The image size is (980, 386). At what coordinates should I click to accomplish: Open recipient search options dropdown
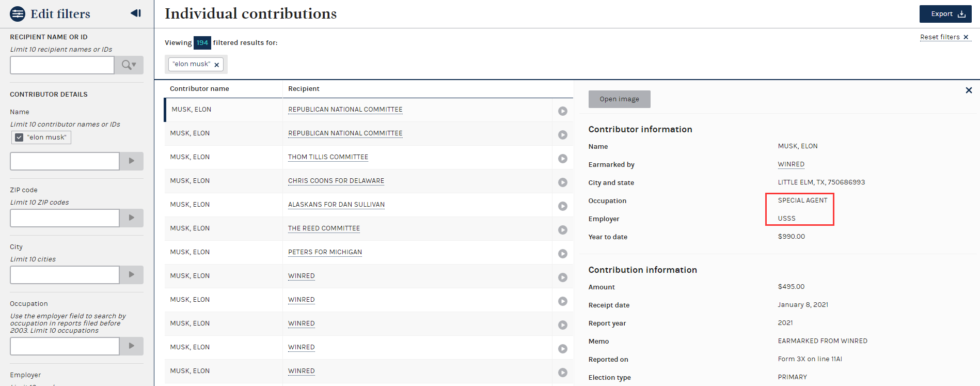coord(129,65)
